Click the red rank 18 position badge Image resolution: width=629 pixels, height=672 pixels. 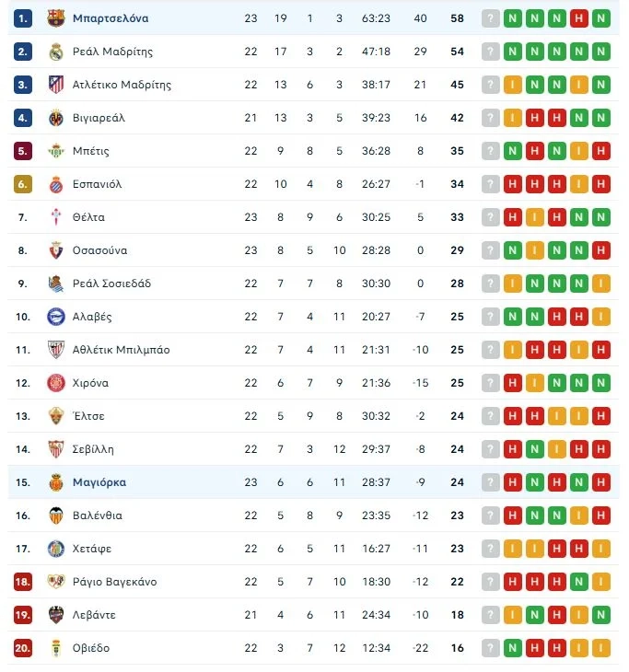click(23, 582)
